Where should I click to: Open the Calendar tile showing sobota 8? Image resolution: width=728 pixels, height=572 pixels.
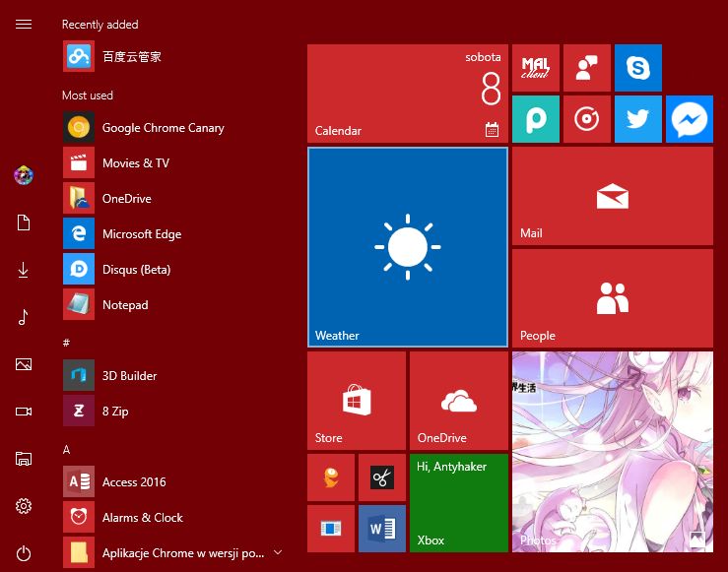pos(408,94)
